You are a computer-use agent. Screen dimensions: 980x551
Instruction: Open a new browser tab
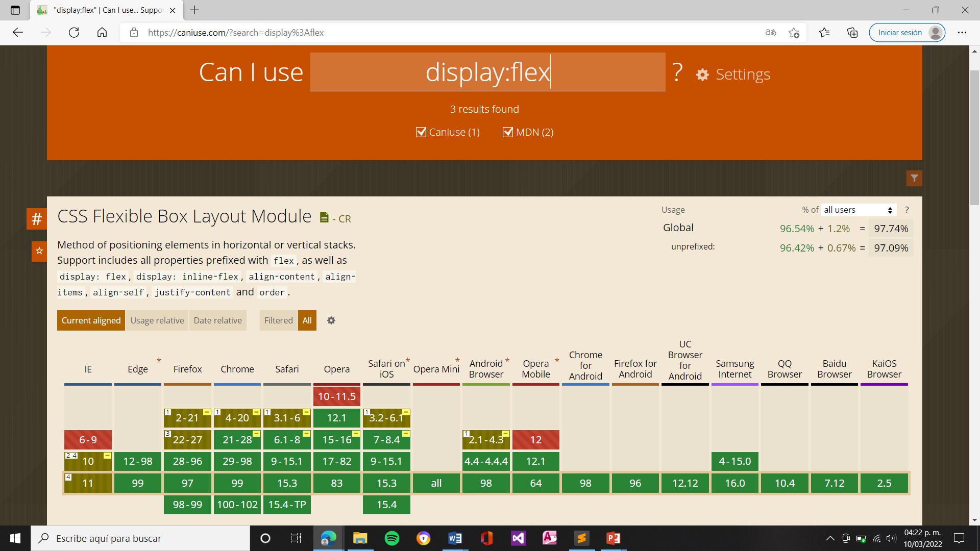(194, 10)
